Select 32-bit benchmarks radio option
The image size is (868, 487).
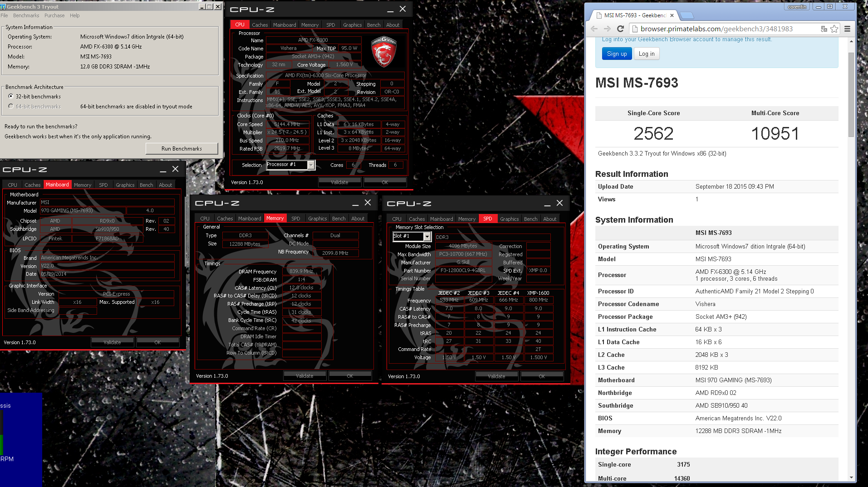[x=11, y=96]
